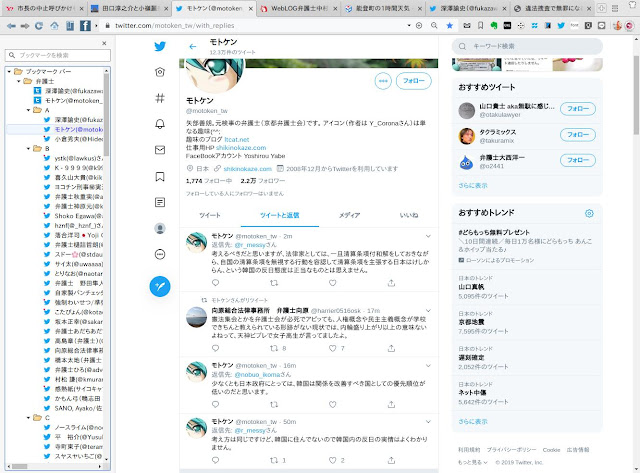Open Bookmarks icon in Twitter sidebar

(x=160, y=176)
